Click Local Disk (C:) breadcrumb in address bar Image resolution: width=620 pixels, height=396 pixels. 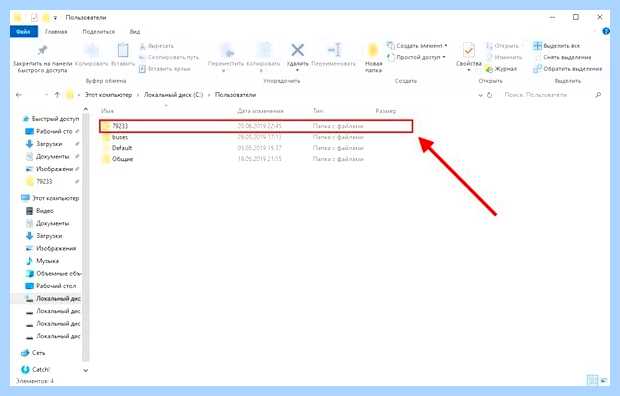point(173,95)
